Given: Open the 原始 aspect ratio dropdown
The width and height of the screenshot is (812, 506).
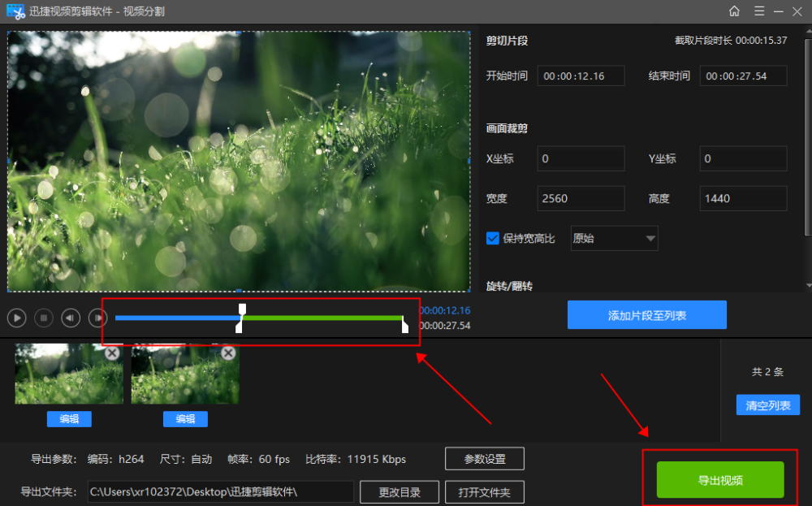Looking at the screenshot, I should (614, 238).
